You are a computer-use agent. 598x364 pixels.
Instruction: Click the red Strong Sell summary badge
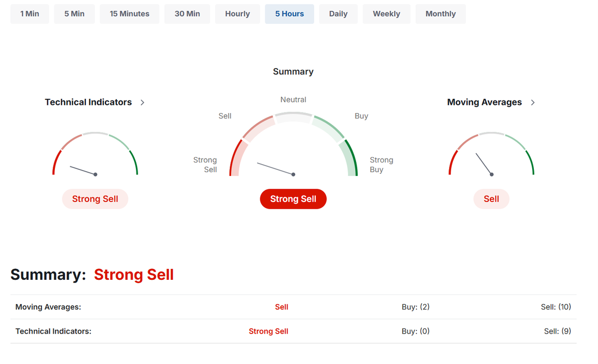click(x=293, y=199)
